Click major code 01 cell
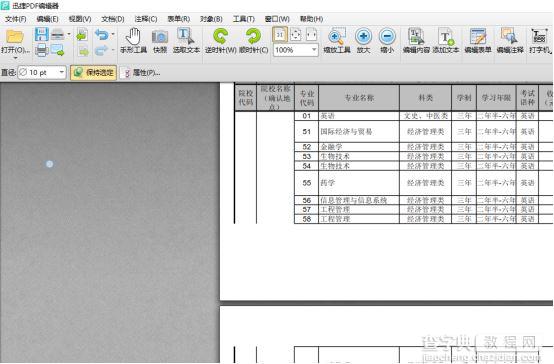The image size is (554, 364). pos(306,116)
